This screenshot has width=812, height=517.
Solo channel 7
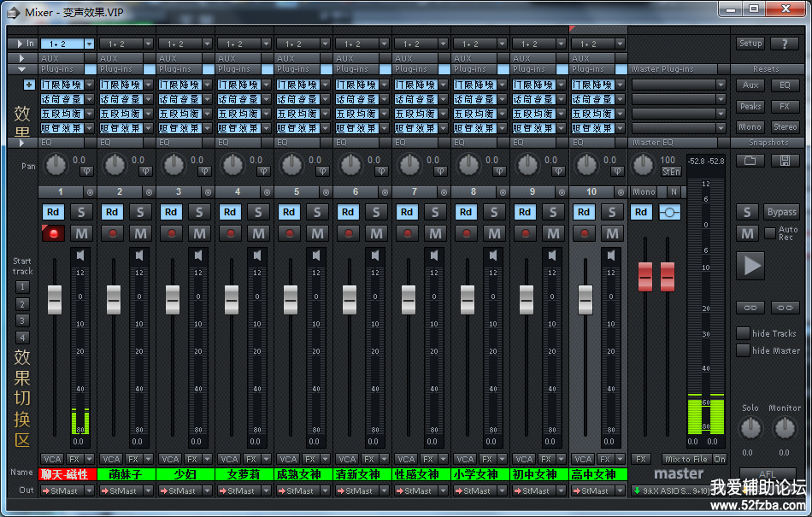pos(435,212)
